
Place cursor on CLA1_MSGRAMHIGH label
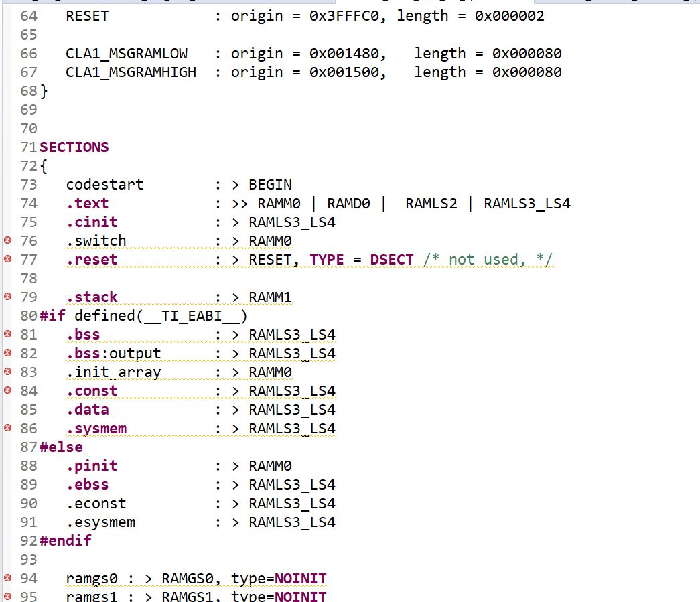click(x=131, y=72)
